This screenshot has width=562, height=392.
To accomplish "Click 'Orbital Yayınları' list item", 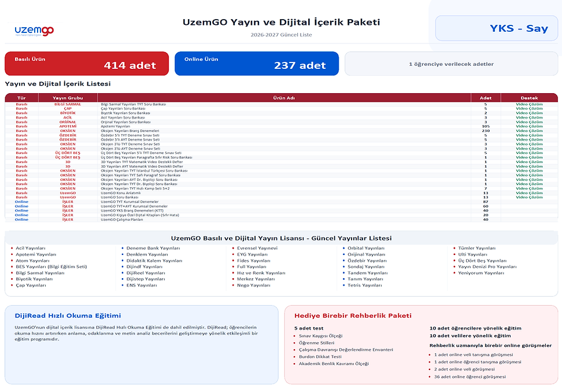I will [366, 248].
